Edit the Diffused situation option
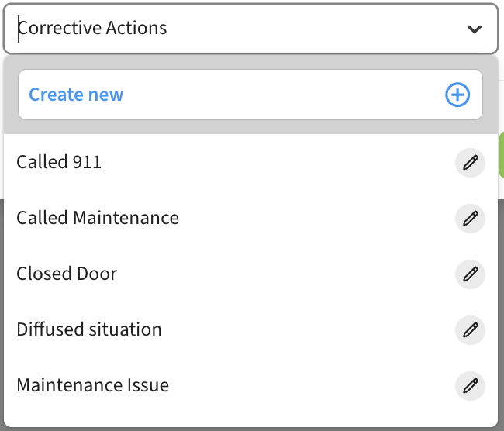Screen dimensions: 504x431 coord(469,329)
